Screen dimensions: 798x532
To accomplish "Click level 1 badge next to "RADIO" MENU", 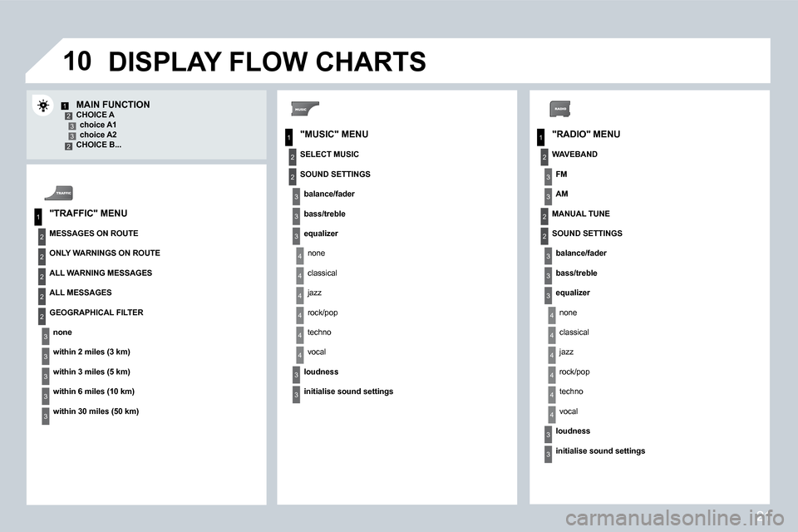I will click(x=540, y=137).
